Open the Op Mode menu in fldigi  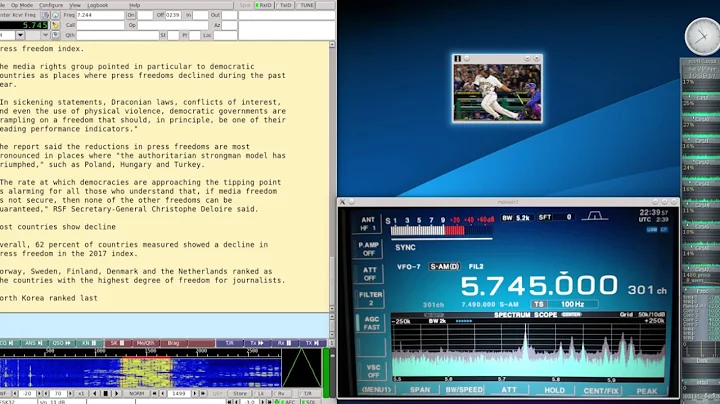coord(22,5)
